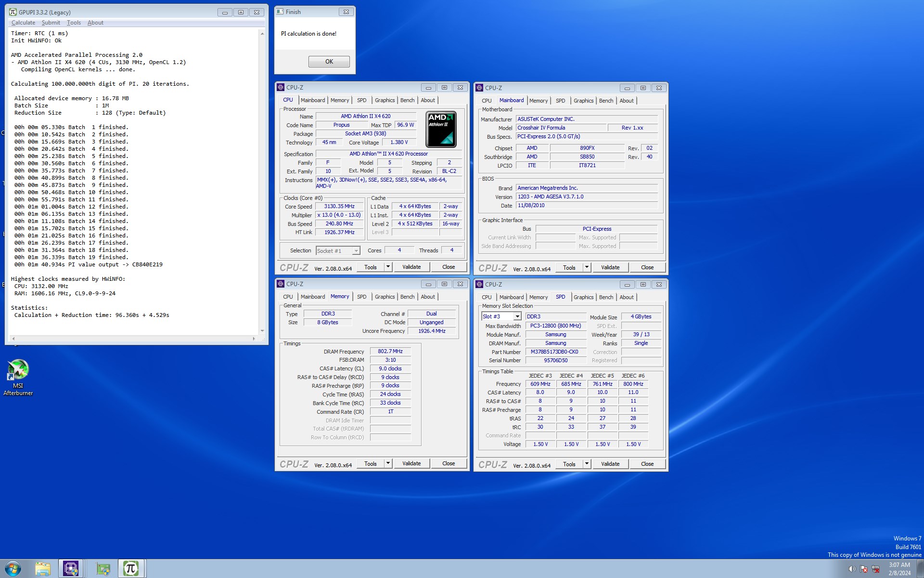Expand Tools arrow in the CPU-Z window showing the Mainboard tab
924x578 pixels.
point(587,267)
